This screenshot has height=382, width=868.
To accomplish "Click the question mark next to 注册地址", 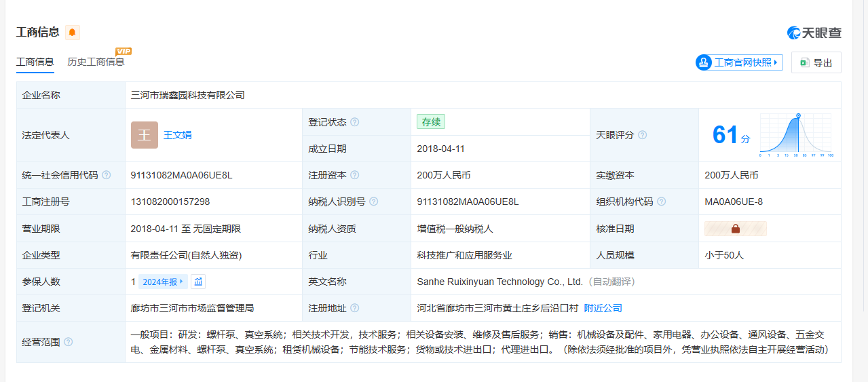I will click(355, 308).
